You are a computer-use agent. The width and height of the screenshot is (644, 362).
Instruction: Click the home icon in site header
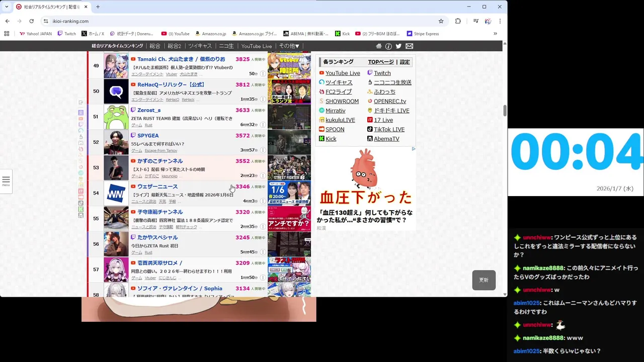tap(379, 46)
